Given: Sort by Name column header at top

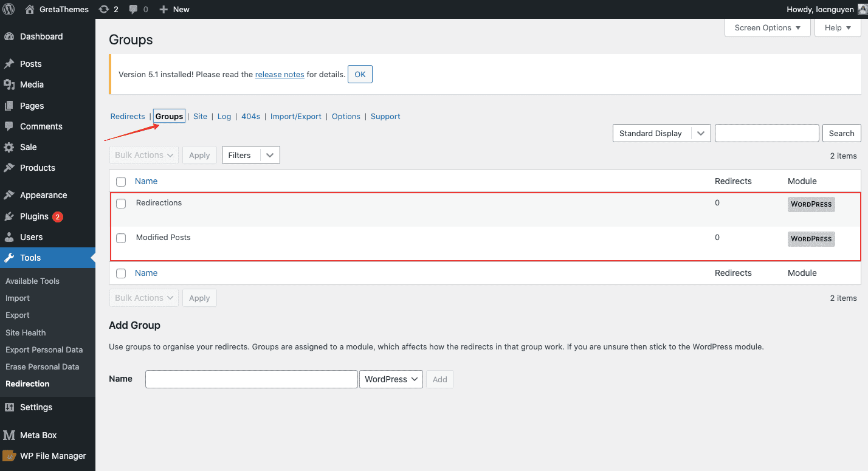Looking at the screenshot, I should (146, 181).
